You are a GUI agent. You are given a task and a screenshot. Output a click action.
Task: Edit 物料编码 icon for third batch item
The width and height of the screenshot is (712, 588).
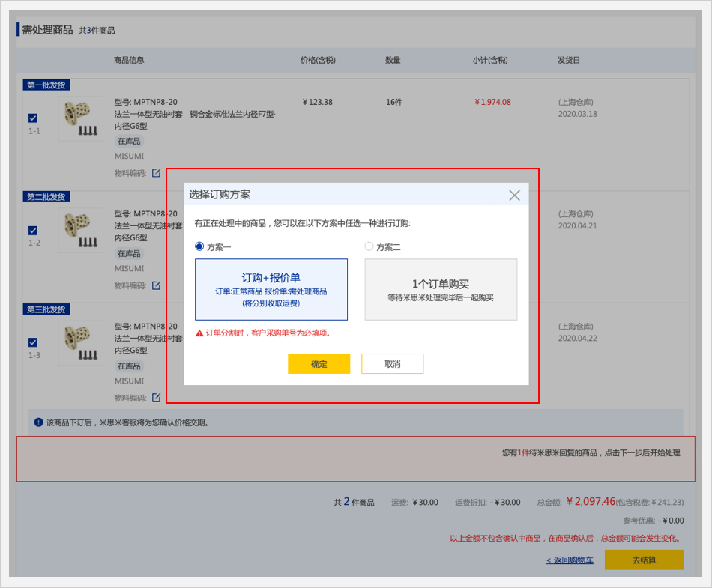point(157,398)
